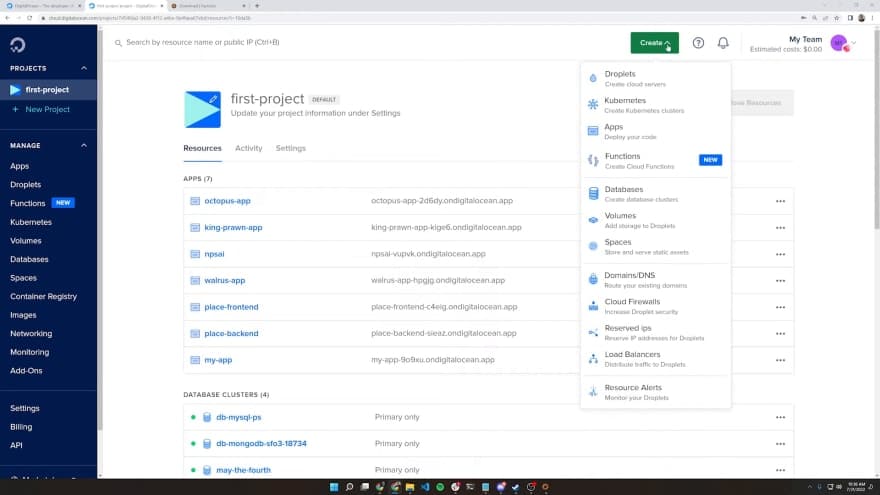Open the three-dot menu for walrus-app
This screenshot has width=880, height=495.
coord(780,280)
